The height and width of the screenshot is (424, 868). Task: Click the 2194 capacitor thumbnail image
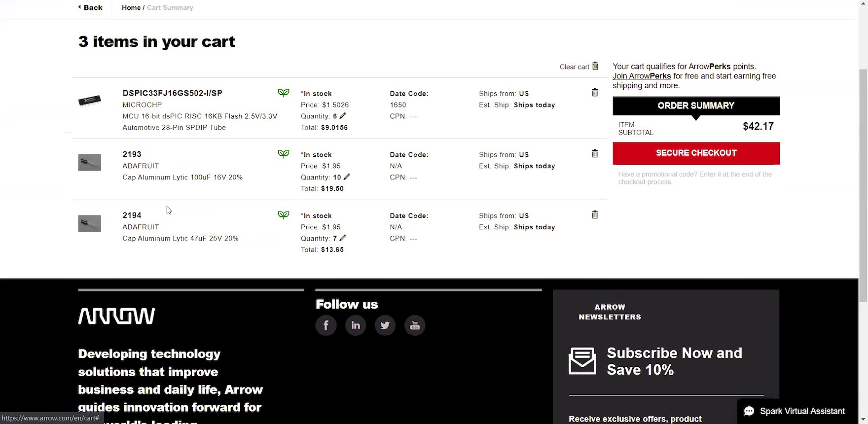89,223
